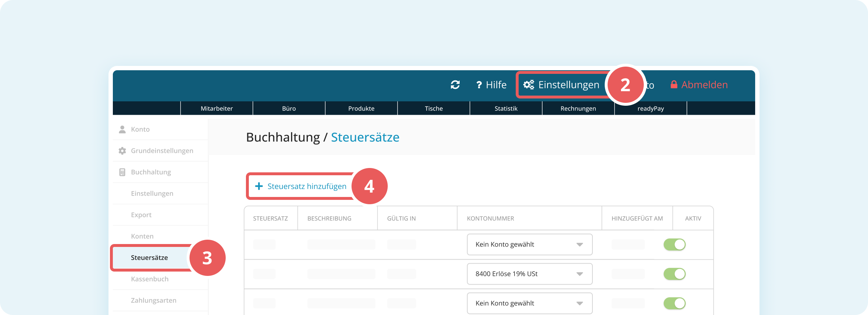Click the red lock Abmelden icon
The width and height of the screenshot is (868, 315).
tap(674, 84)
